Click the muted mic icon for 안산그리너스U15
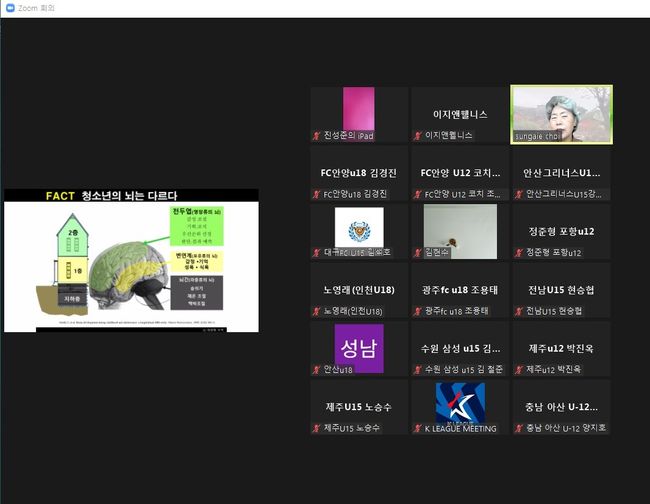The height and width of the screenshot is (504, 650). [x=519, y=194]
